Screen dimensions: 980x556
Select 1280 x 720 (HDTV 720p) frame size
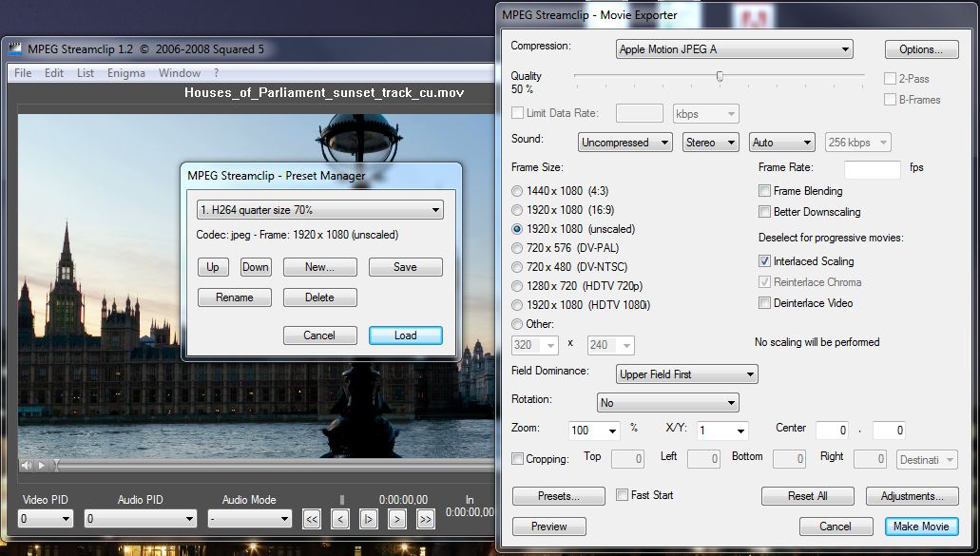pos(517,286)
